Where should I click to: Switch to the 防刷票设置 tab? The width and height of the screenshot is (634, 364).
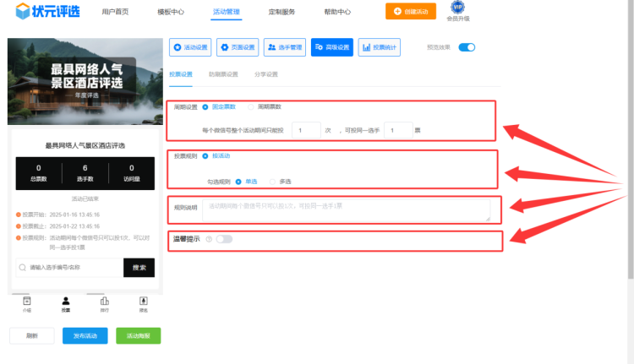[x=223, y=74]
